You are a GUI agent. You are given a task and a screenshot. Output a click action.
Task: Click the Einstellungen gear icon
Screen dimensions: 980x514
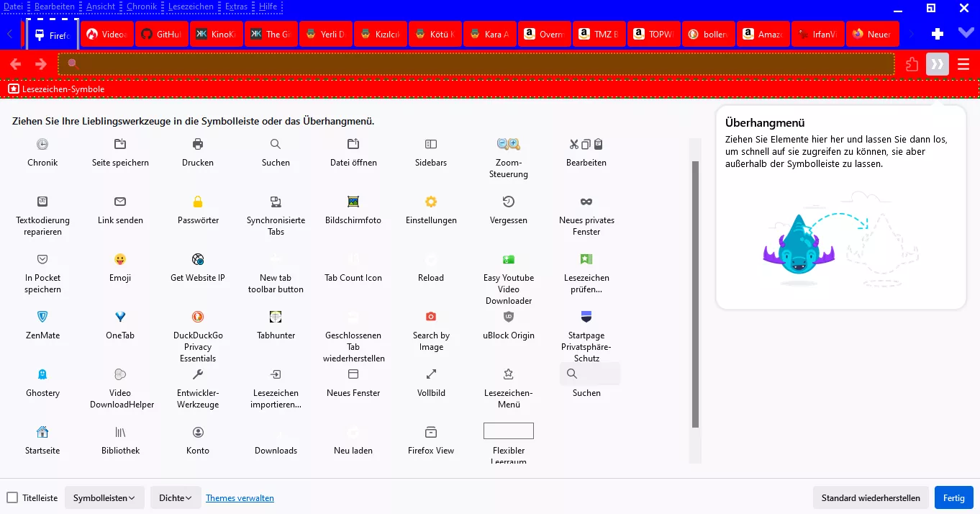pos(431,202)
